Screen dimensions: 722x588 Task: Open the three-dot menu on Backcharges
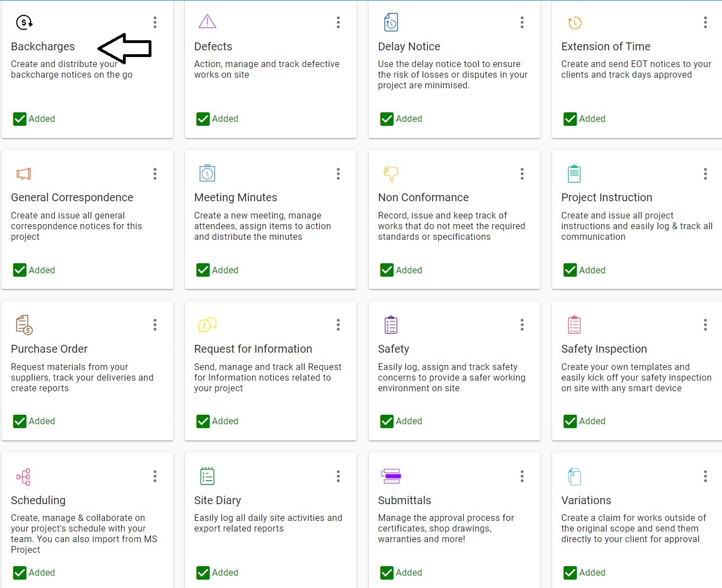point(155,22)
